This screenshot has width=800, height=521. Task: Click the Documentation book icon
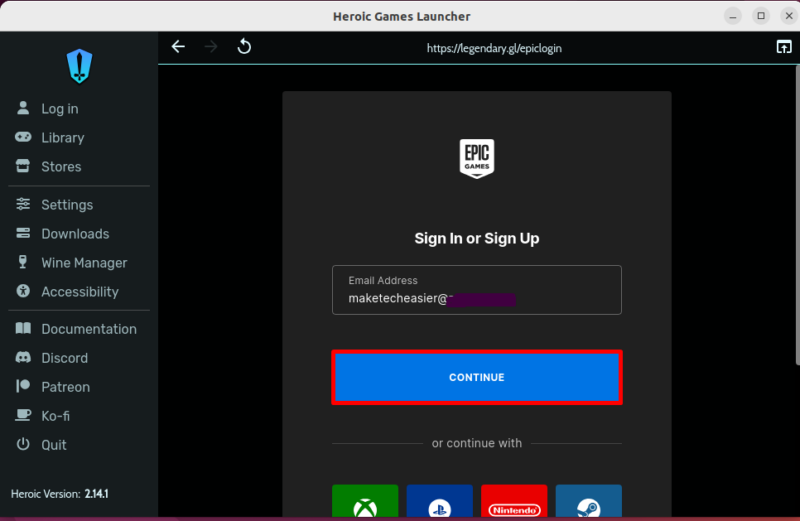pyautogui.click(x=23, y=328)
